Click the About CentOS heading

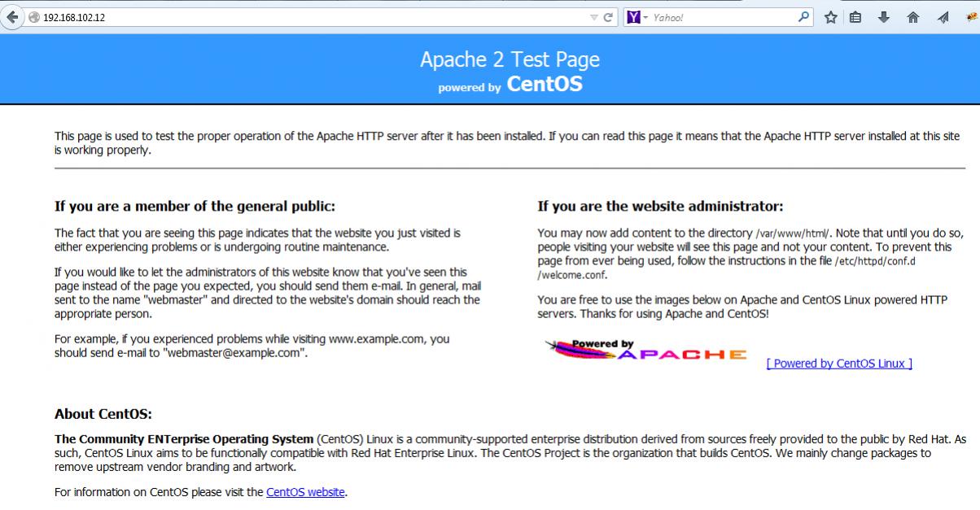tap(103, 415)
